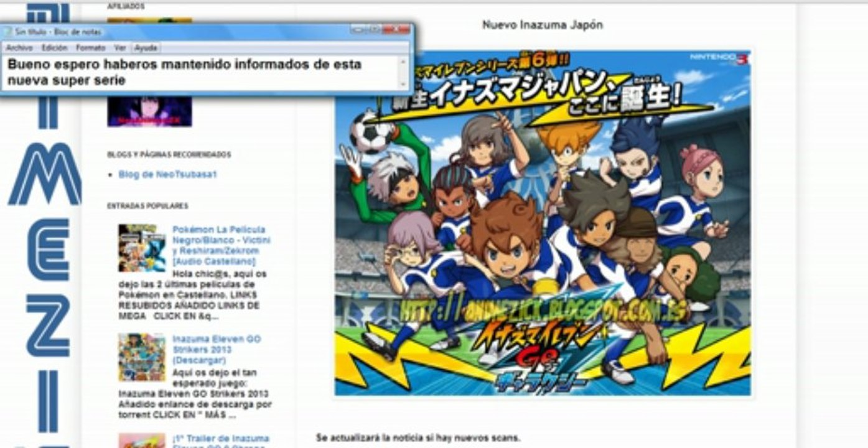Close the Bloc de notas window

[396, 29]
